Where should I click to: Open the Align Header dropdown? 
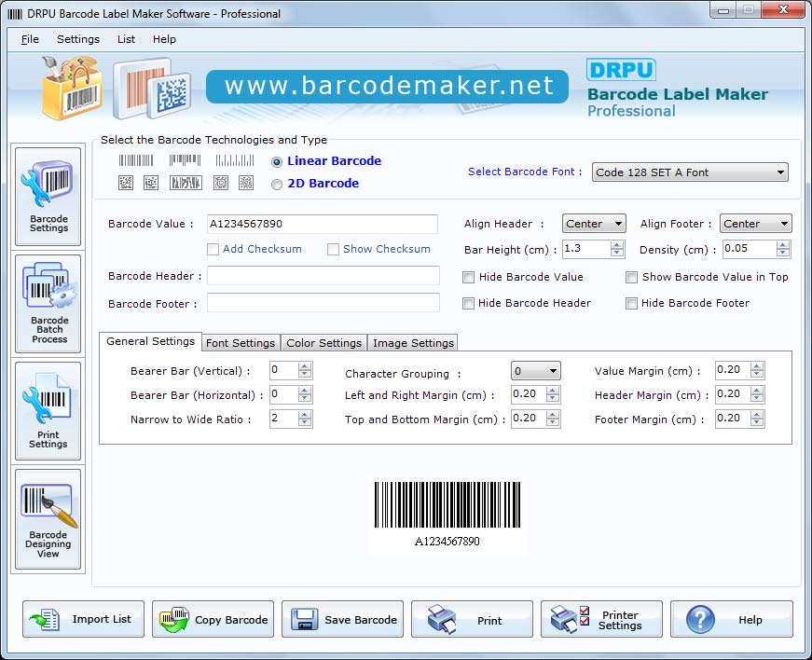pos(594,224)
